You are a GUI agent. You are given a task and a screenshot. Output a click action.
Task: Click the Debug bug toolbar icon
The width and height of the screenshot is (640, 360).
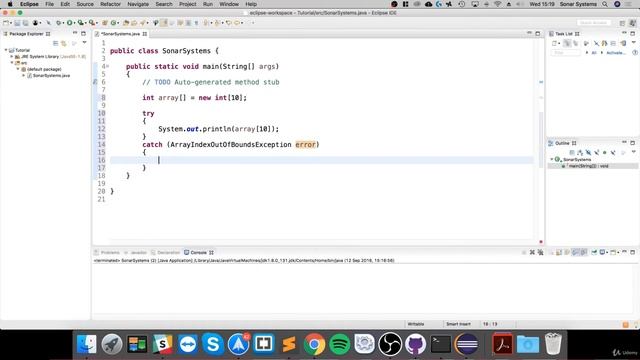pos(58,23)
